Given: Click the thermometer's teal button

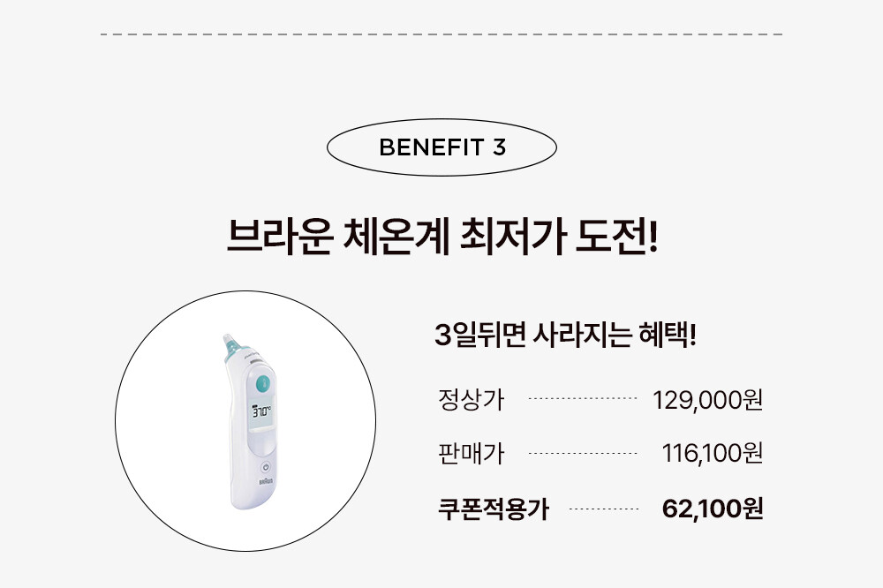Looking at the screenshot, I should point(263,384).
